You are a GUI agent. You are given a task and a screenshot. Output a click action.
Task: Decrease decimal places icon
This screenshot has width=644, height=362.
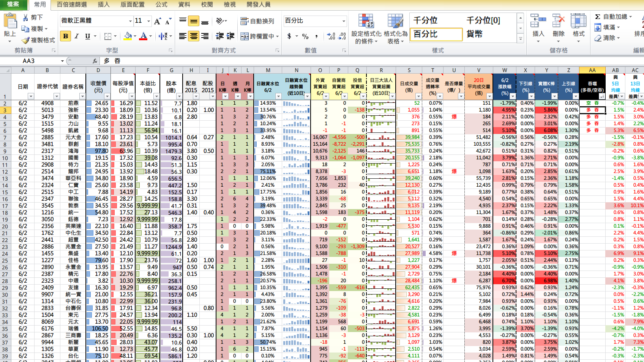point(342,36)
